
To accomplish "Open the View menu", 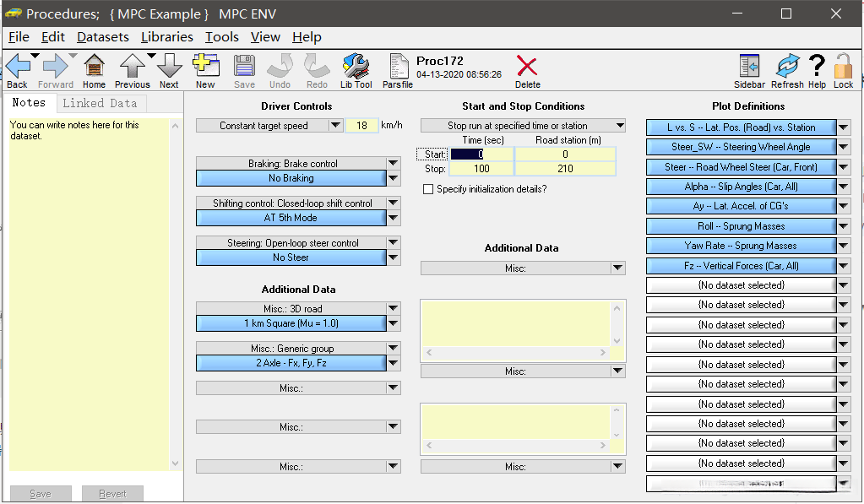I will [265, 37].
